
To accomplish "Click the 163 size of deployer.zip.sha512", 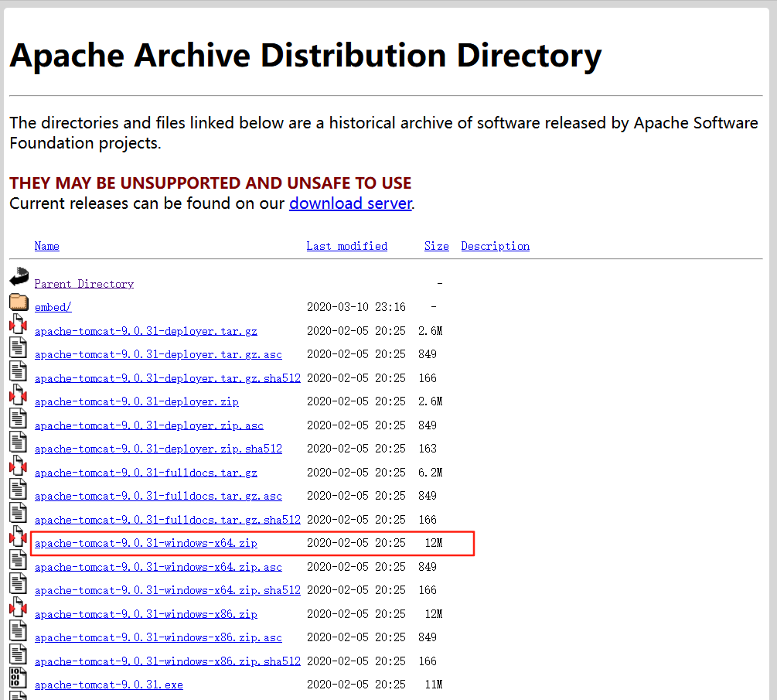I will (x=427, y=449).
